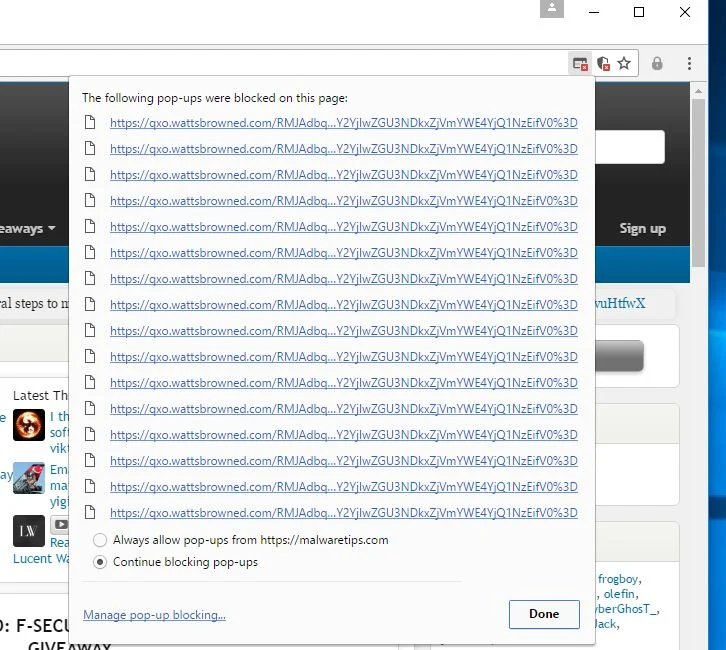
Task: Click the Chrome user profile icon
Action: click(x=552, y=8)
